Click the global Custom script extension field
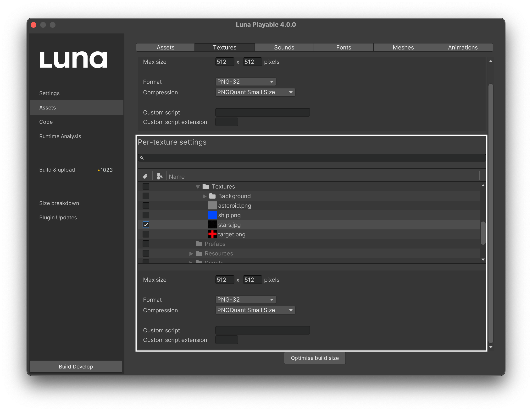 pyautogui.click(x=227, y=122)
